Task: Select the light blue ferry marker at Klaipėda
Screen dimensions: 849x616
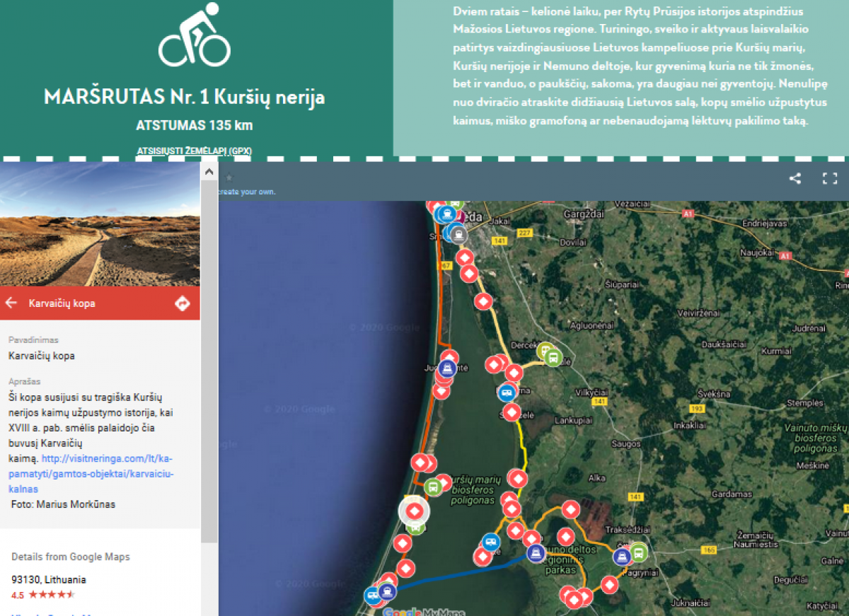Action: 446,213
